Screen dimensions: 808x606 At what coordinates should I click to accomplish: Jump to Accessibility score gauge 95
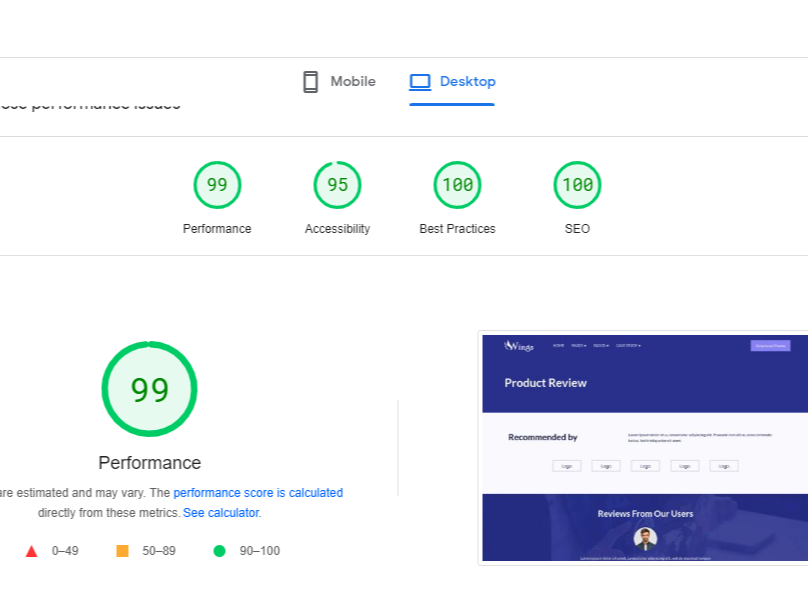tap(338, 185)
